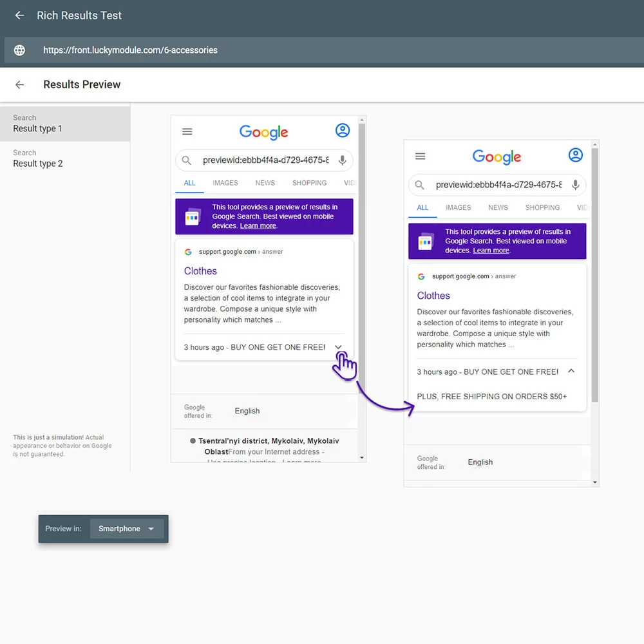Click search magnifier in right preview search box
644x644 pixels.
(x=419, y=185)
